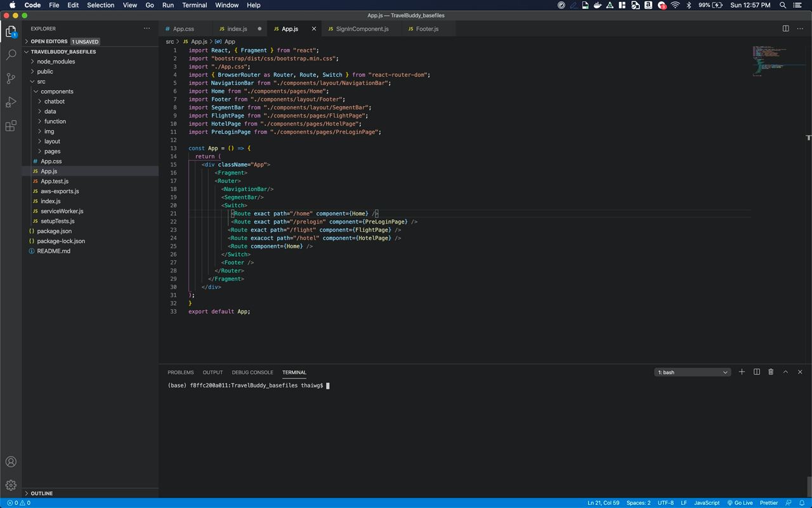Open the Search view in activity bar
Viewport: 812px width, 508px height.
11,55
